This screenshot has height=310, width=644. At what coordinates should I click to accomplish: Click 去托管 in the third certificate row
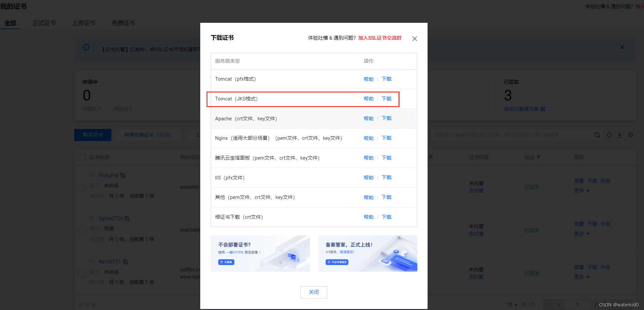(x=476, y=277)
